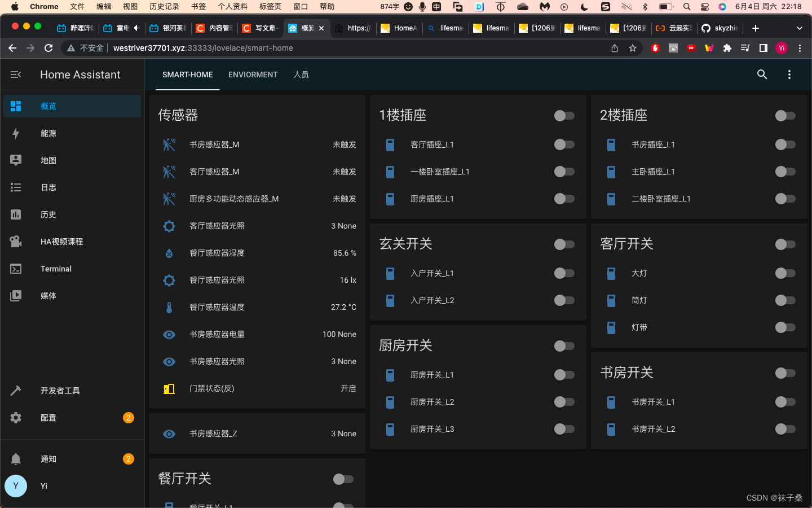Screen dimensions: 812x508
Task: Open the three-dot overflow menu top right
Action: (x=789, y=74)
